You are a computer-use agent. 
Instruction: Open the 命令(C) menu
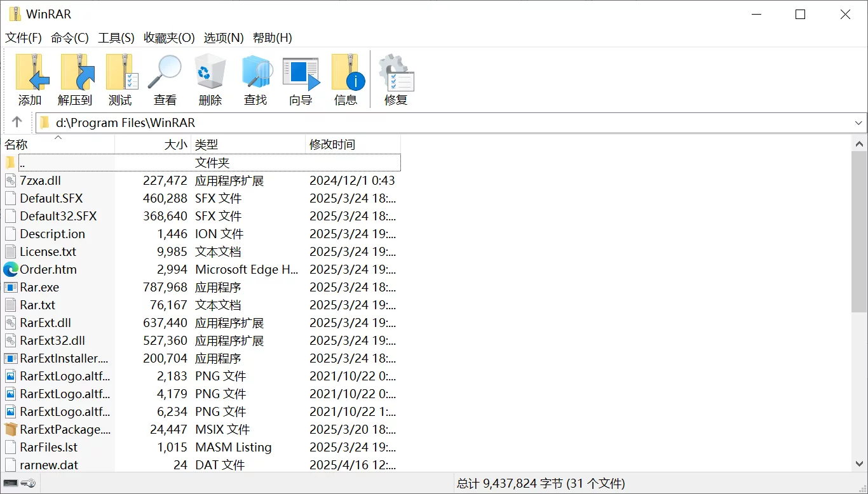coord(70,37)
